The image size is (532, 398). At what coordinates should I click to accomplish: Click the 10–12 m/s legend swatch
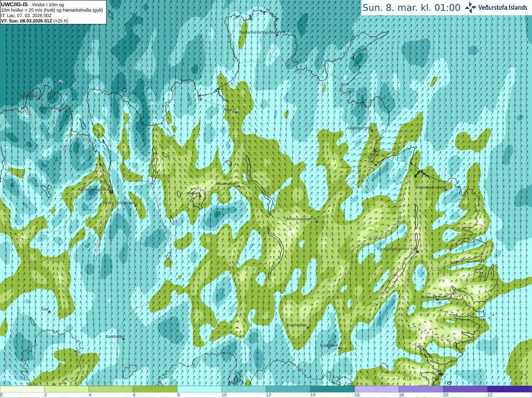click(x=244, y=389)
